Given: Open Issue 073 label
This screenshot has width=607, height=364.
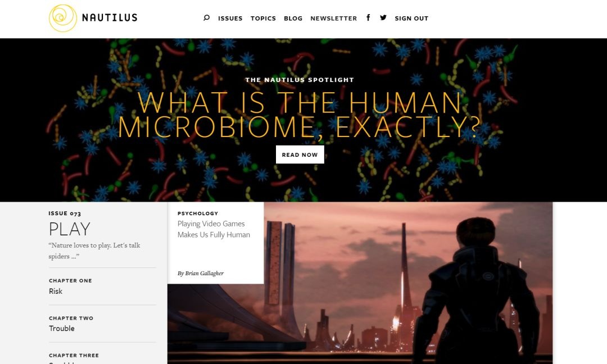Looking at the screenshot, I should [65, 213].
